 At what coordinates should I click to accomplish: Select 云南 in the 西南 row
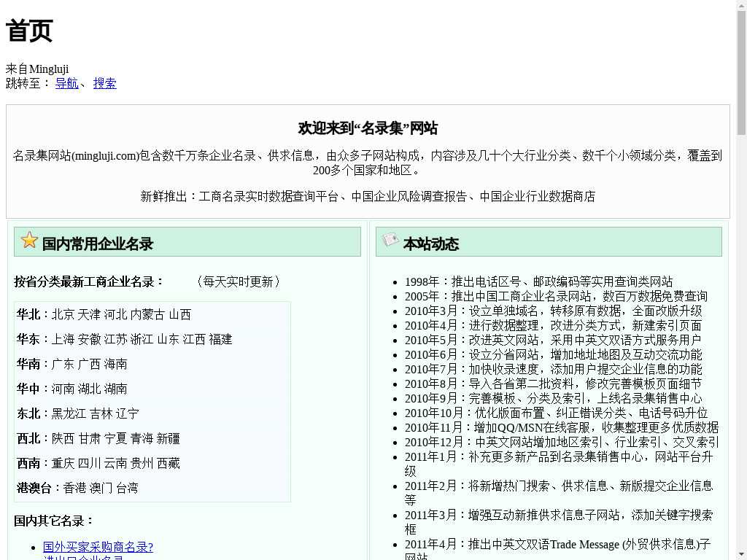pyautogui.click(x=115, y=463)
